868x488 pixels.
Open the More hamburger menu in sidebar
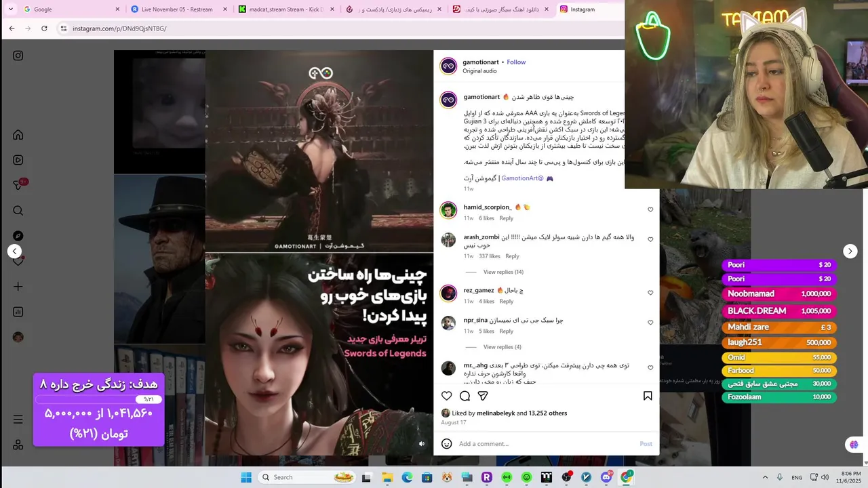[18, 420]
